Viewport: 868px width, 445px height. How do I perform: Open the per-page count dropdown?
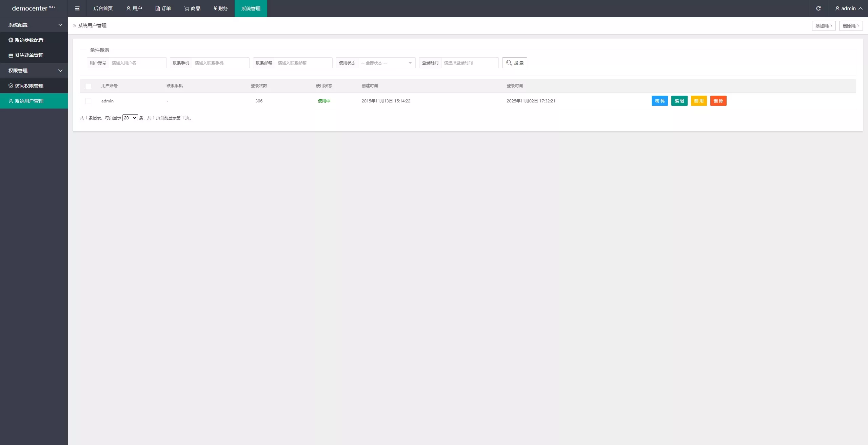[130, 118]
